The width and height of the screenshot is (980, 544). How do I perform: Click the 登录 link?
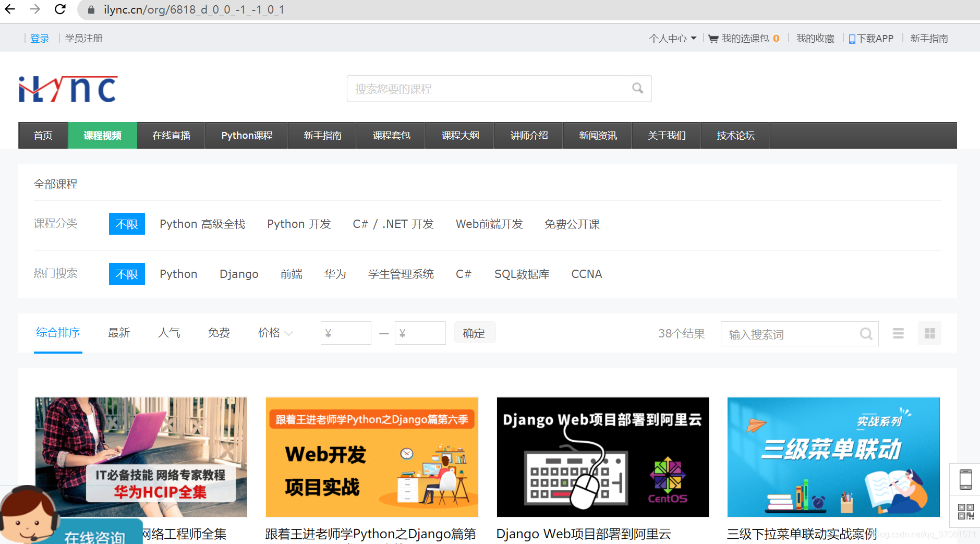click(40, 39)
